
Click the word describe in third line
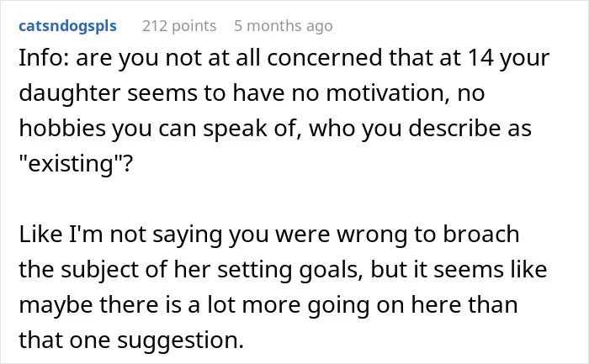(x=454, y=129)
